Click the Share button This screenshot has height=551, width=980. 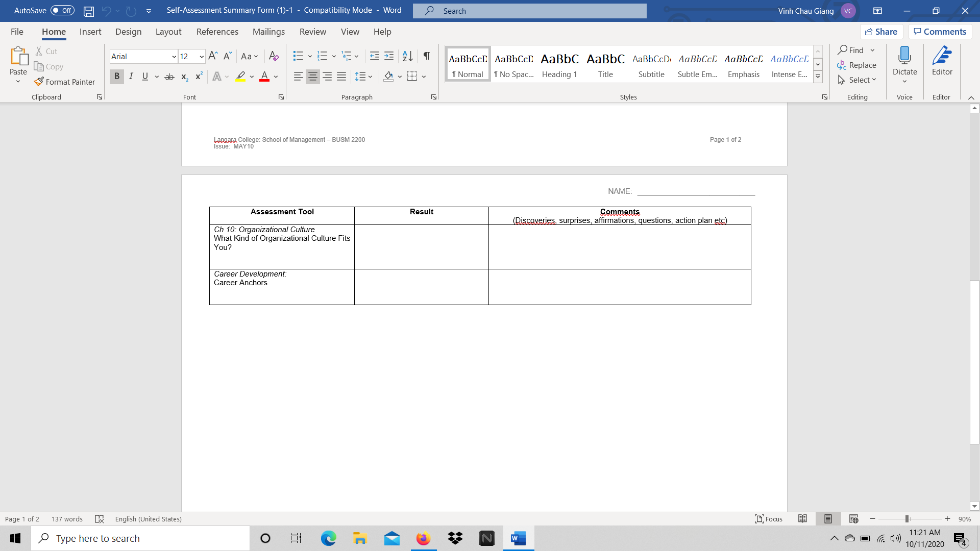(x=881, y=32)
